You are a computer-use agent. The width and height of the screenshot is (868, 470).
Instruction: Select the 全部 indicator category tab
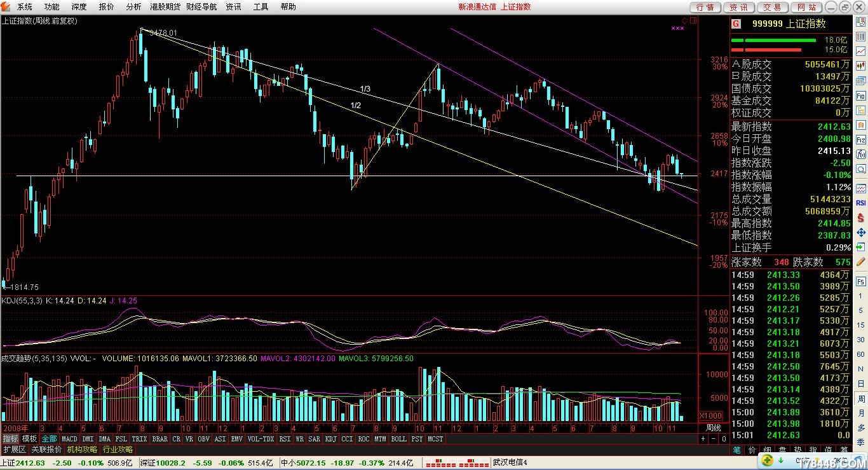(x=50, y=439)
